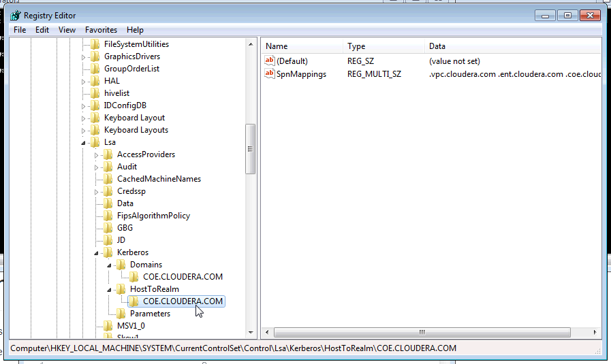
Task: Collapse the Kerberos key
Action: tap(96, 253)
